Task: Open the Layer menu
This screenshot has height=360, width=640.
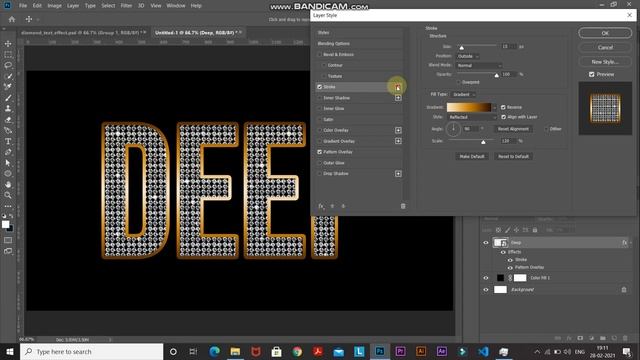Action: point(73,6)
